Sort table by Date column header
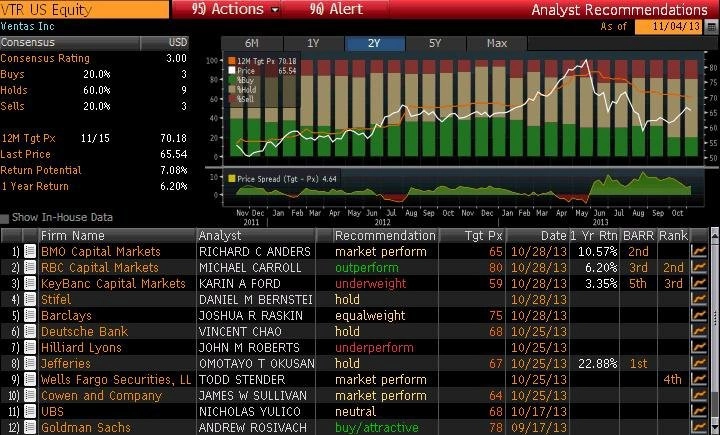Viewport: 720px width, 435px height. 537,236
